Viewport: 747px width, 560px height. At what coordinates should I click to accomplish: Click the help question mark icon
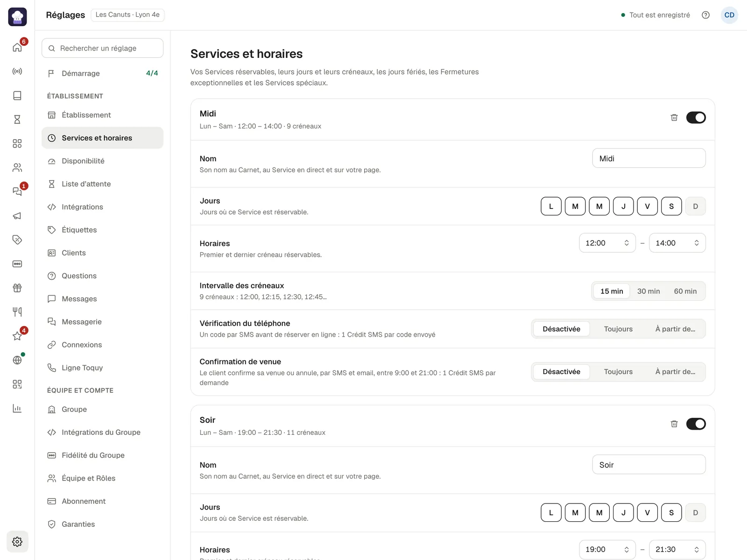point(705,15)
